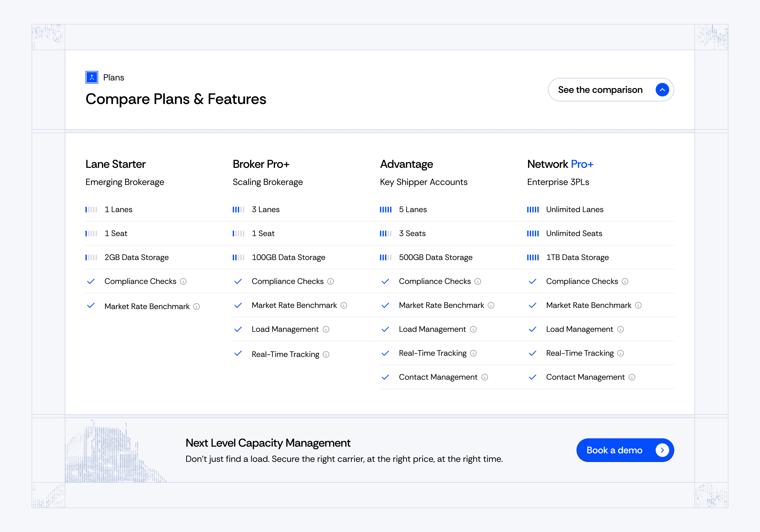Click the lanes gauge icon beside 1 Lanes
This screenshot has height=532, width=760.
91,209
